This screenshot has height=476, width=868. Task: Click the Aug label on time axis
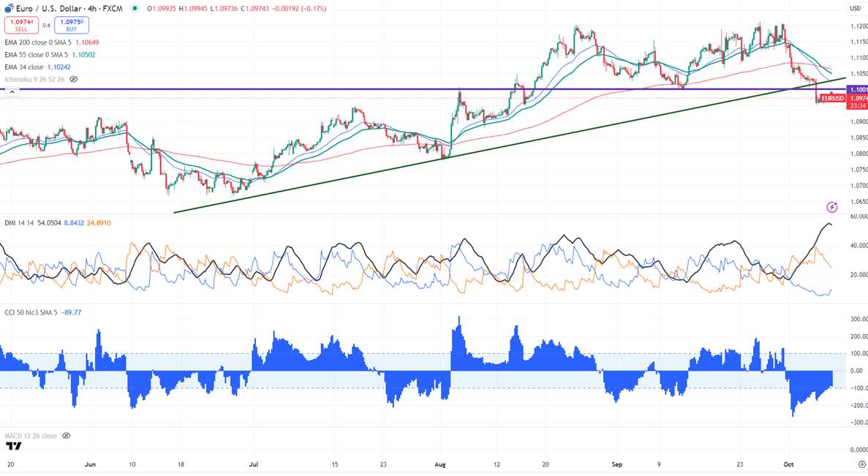440,464
